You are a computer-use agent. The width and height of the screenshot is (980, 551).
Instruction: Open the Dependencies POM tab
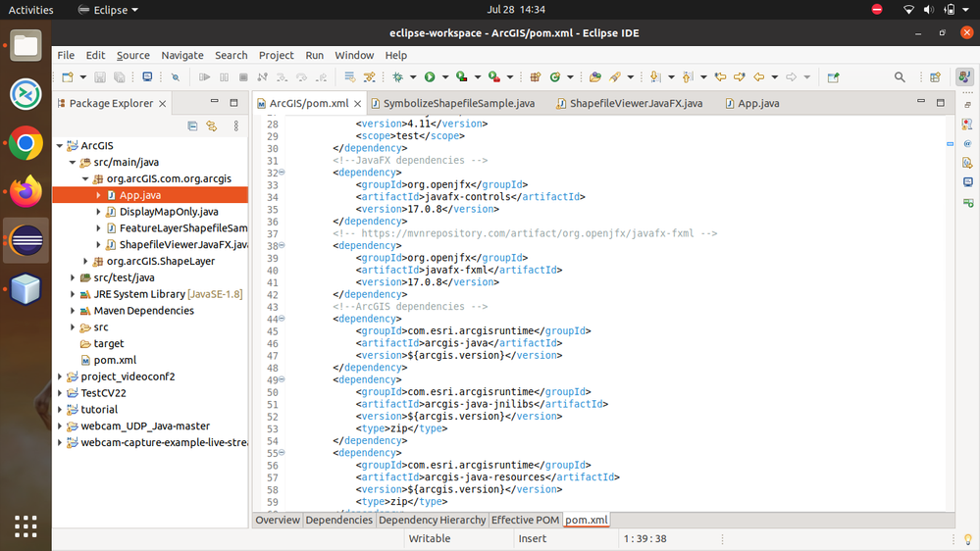click(338, 520)
